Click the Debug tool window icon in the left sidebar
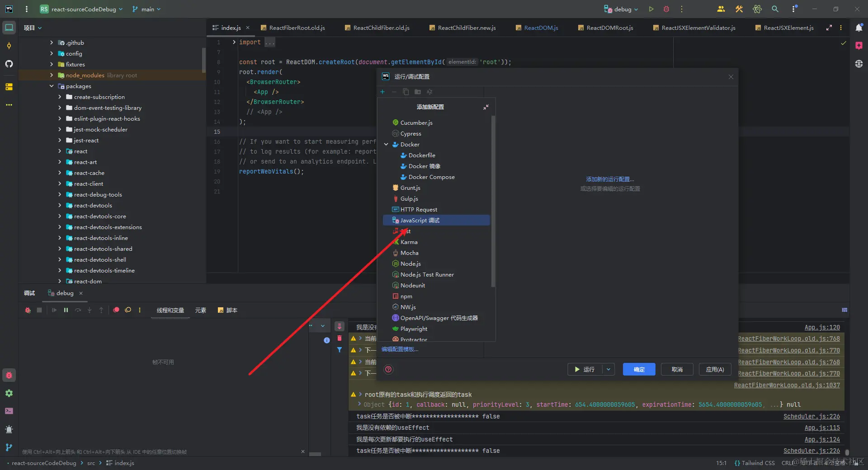Screen dimensions: 868x470 [9, 375]
